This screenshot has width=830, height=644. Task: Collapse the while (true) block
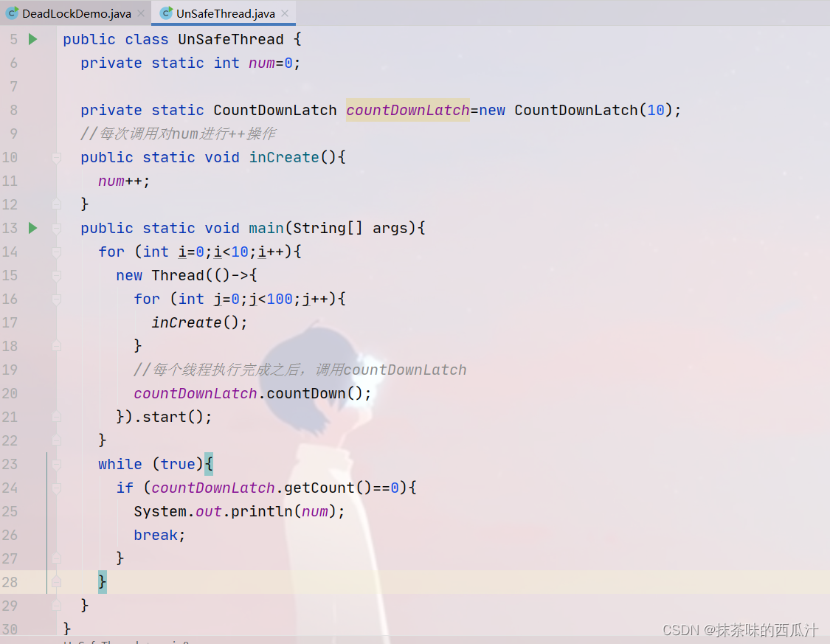(x=57, y=464)
